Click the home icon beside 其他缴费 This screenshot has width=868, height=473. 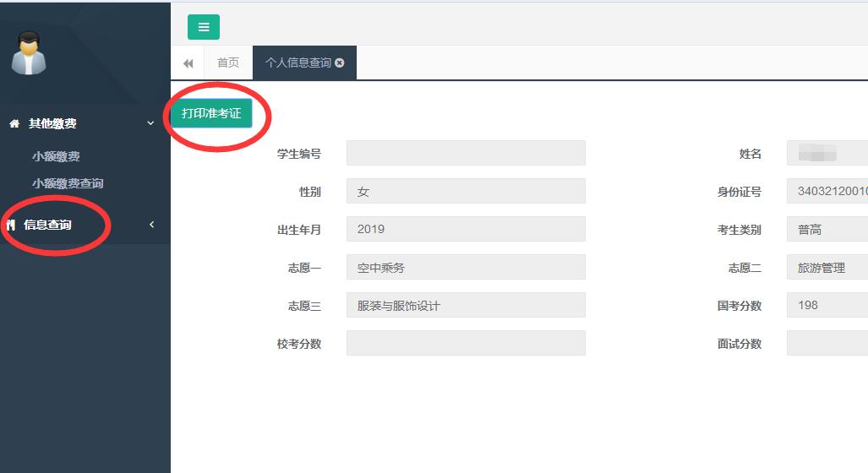pyautogui.click(x=14, y=123)
